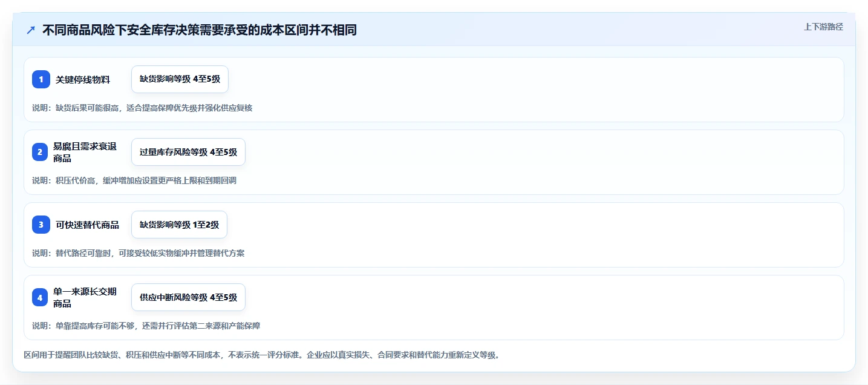This screenshot has height=385, width=868.
Task: Click the note starting 说明：替代路径可靠时
Action: [x=139, y=253]
